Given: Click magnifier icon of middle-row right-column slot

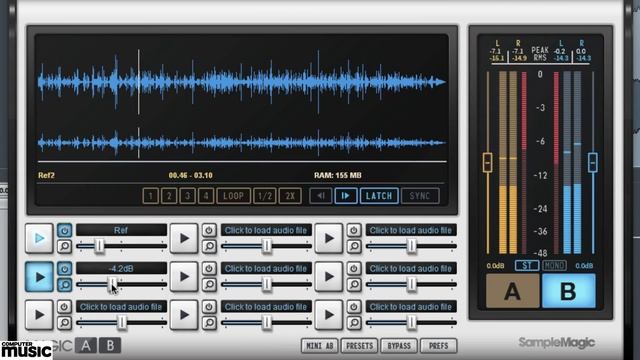Looking at the screenshot, I should click(x=354, y=284).
